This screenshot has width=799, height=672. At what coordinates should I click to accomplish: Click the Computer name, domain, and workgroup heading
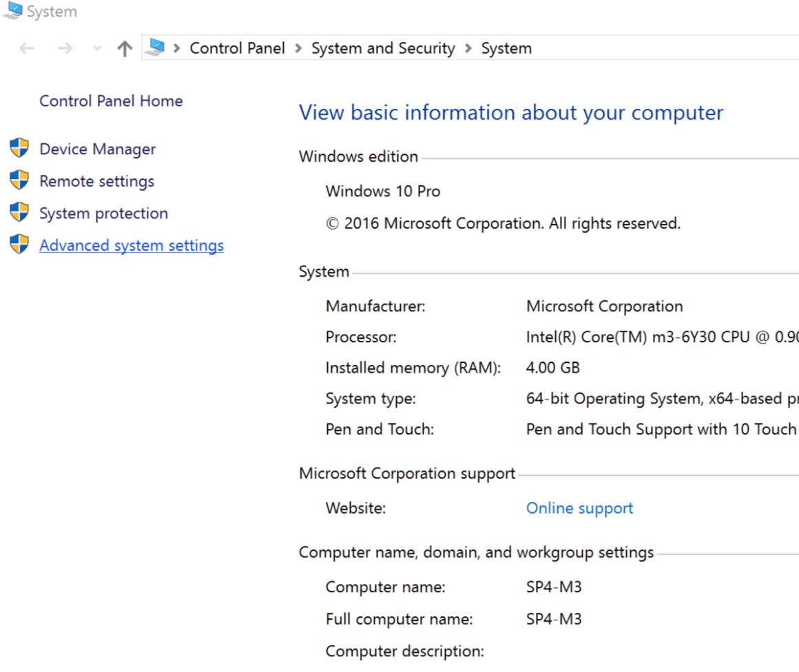[x=476, y=553]
